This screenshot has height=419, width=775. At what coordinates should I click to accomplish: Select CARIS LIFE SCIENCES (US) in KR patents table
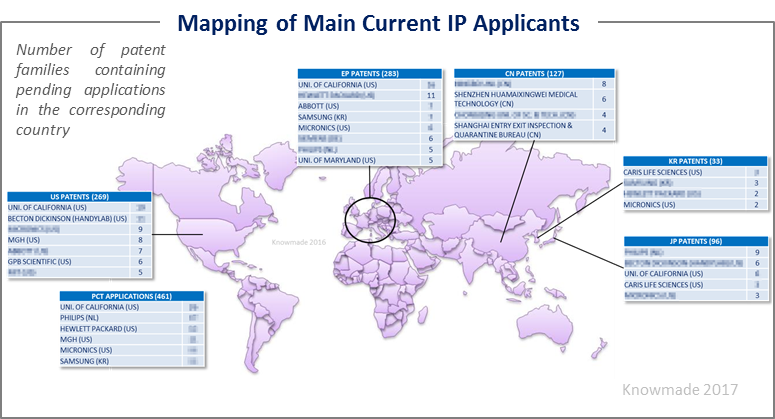pos(663,172)
